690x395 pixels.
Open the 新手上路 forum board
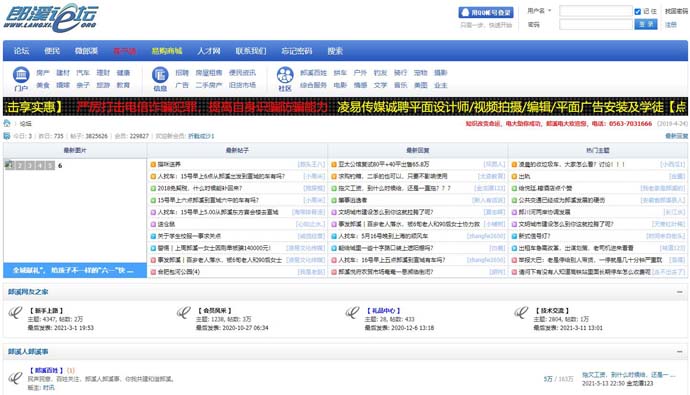(x=46, y=311)
